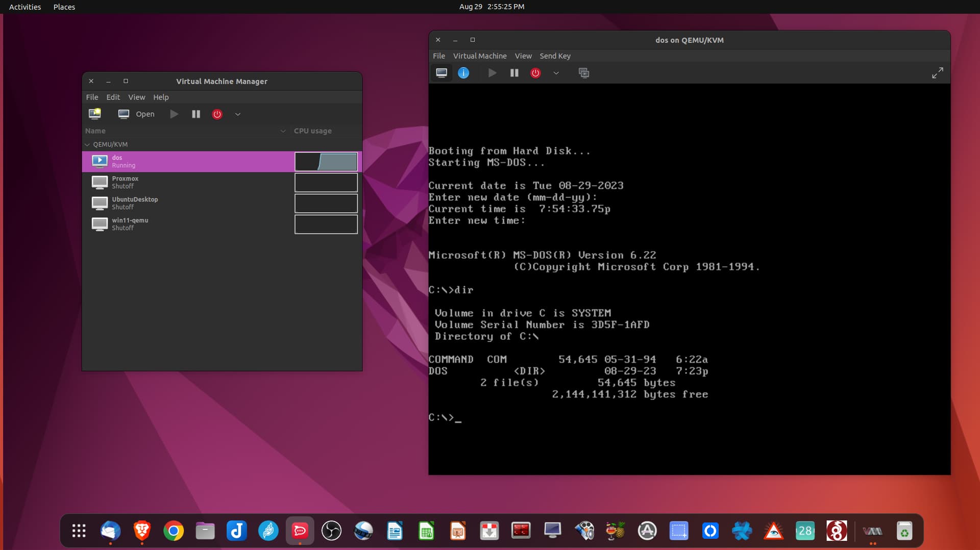Switch dos console to fullscreen
The width and height of the screenshot is (980, 550).
coord(938,73)
